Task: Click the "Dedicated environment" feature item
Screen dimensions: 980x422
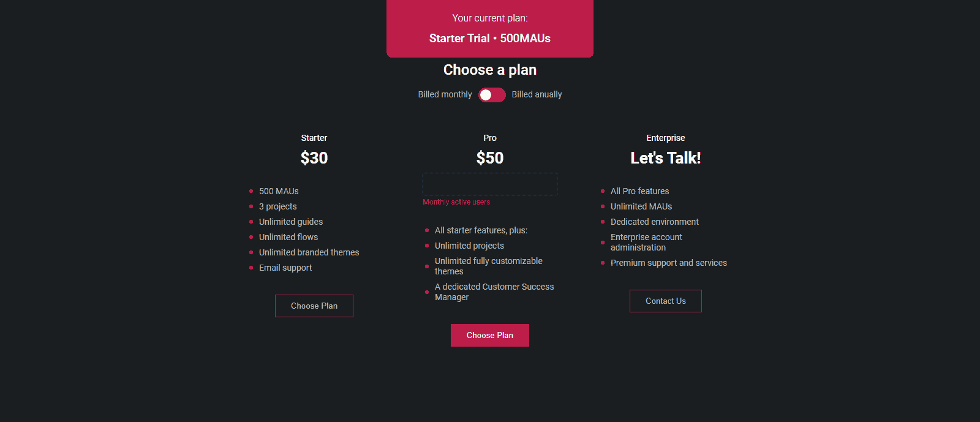Action: (x=654, y=222)
